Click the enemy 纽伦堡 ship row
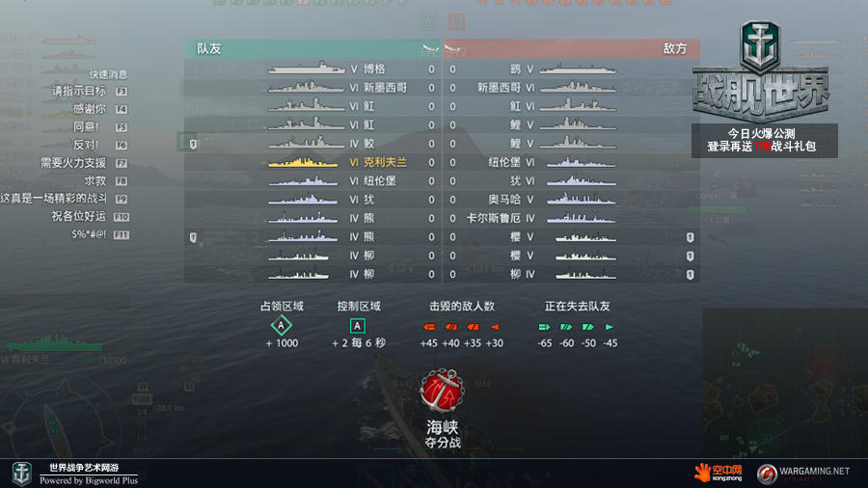The width and height of the screenshot is (868, 488). point(571,162)
